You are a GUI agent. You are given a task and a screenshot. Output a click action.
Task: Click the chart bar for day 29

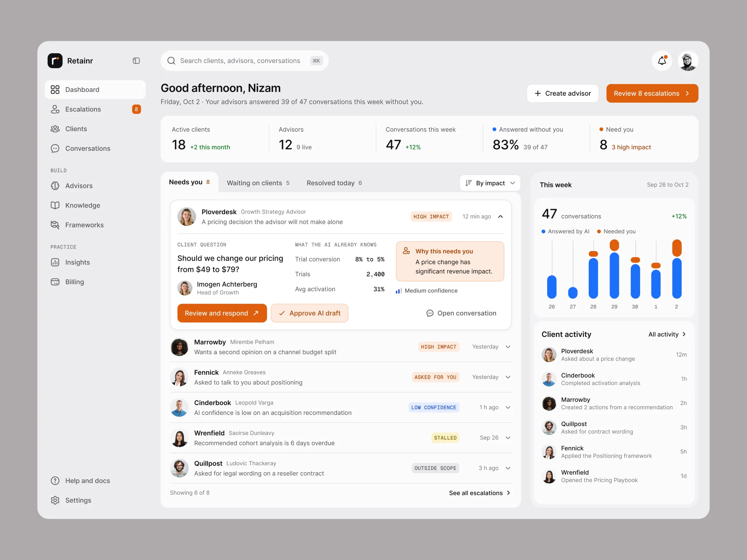point(614,269)
